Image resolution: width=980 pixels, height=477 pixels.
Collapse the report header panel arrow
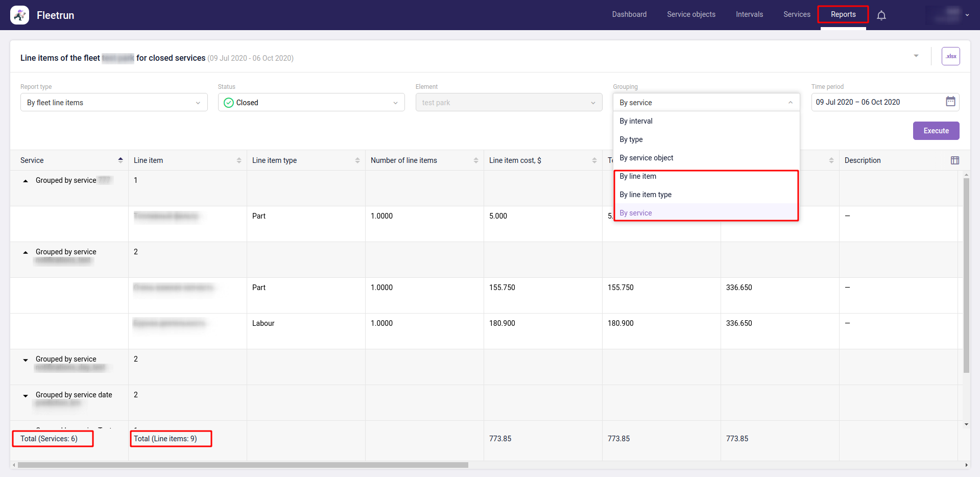[916, 56]
